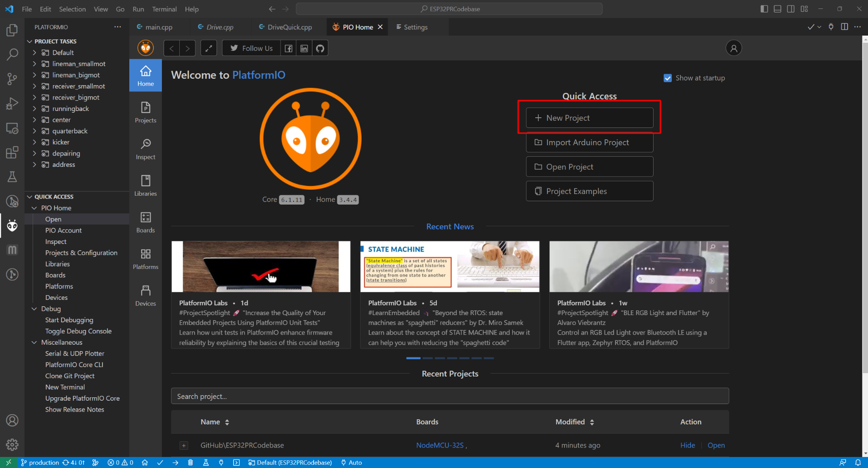Viewport: 868px width, 468px height.
Task: Toggle panel layout button in title bar
Action: tap(777, 9)
